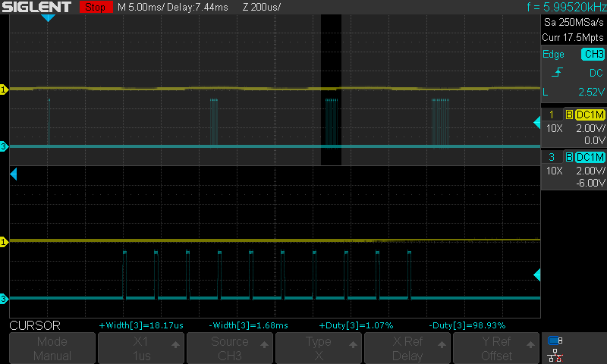This screenshot has height=364, width=607.
Task: Click trigger level arrow beside the upper waveform
Action: pyautogui.click(x=537, y=123)
